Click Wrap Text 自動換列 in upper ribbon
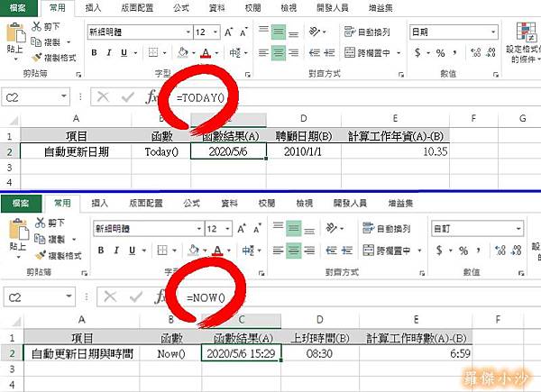Screen dimensions: 541x392 pos(367,32)
